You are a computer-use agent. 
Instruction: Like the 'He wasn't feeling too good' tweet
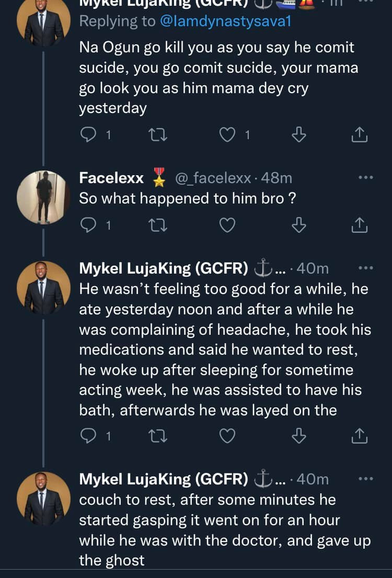227,435
